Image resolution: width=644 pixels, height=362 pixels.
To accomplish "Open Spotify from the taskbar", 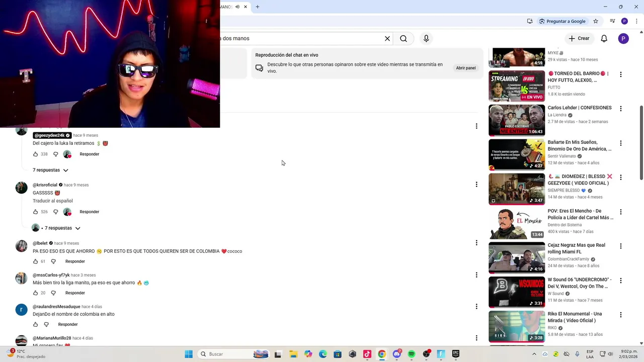I will pos(412,354).
